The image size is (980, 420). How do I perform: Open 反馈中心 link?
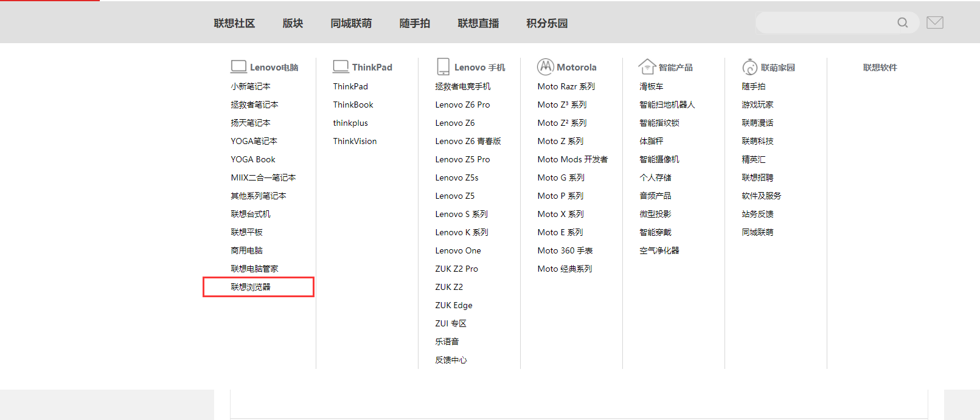click(451, 360)
